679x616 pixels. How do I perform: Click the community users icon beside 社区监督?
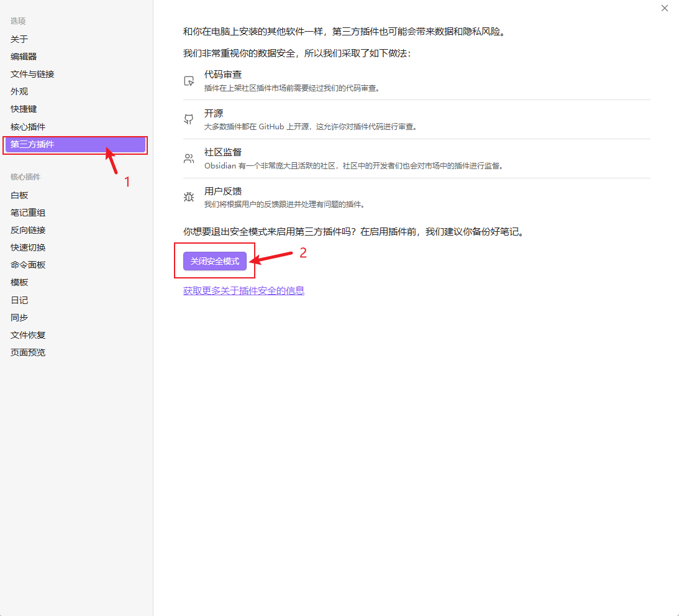pyautogui.click(x=189, y=159)
